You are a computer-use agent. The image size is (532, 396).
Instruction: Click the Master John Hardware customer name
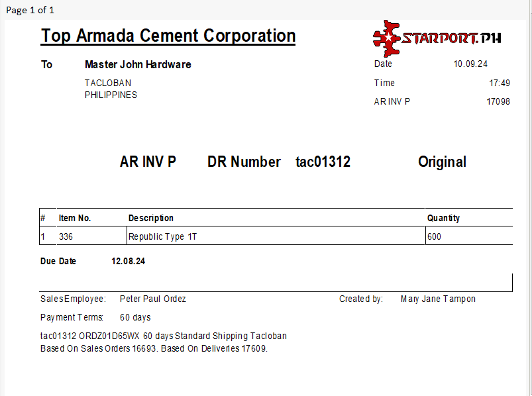tap(138, 64)
